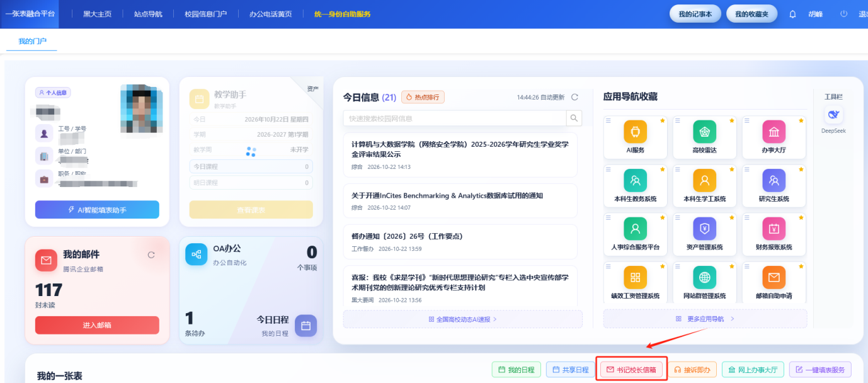
Task: Open 绩效工资管理系统 app
Action: click(x=635, y=278)
